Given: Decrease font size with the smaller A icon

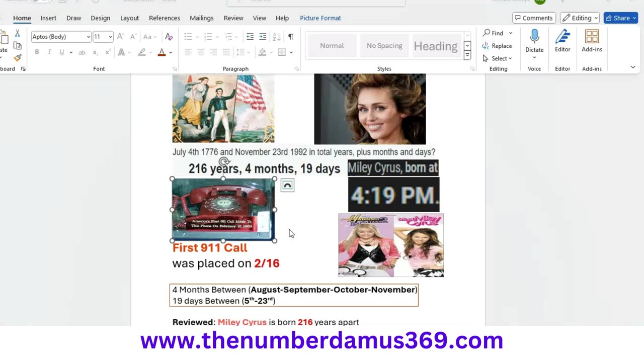Looking at the screenshot, I should click(133, 37).
